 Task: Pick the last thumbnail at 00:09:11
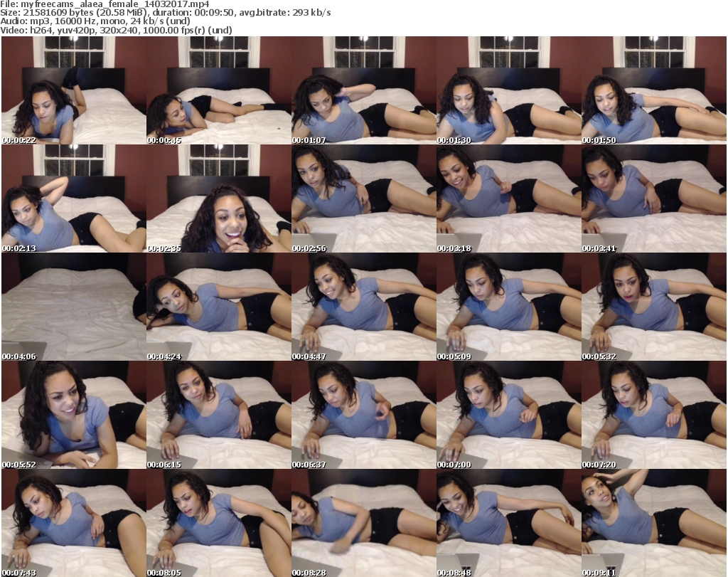click(x=654, y=523)
